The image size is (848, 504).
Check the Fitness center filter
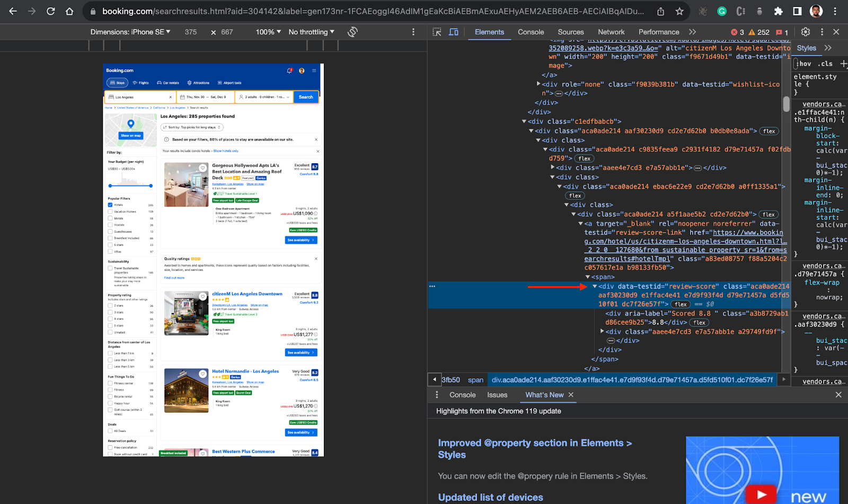(110, 383)
